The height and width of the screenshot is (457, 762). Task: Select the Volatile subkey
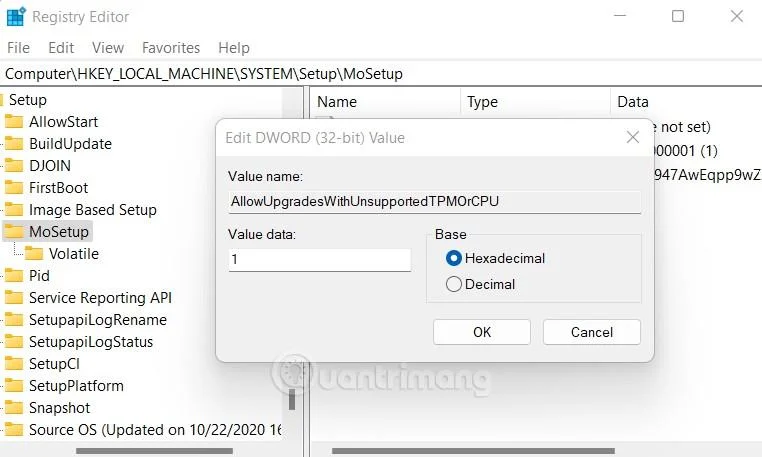(x=74, y=253)
